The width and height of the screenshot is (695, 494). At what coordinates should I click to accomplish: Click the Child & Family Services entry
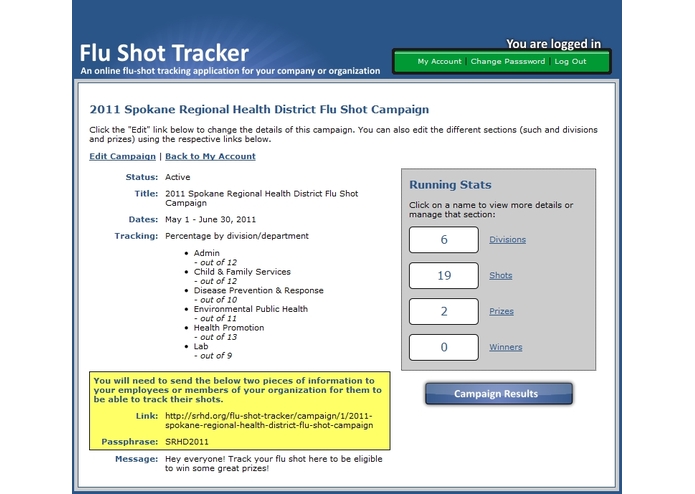coord(242,272)
